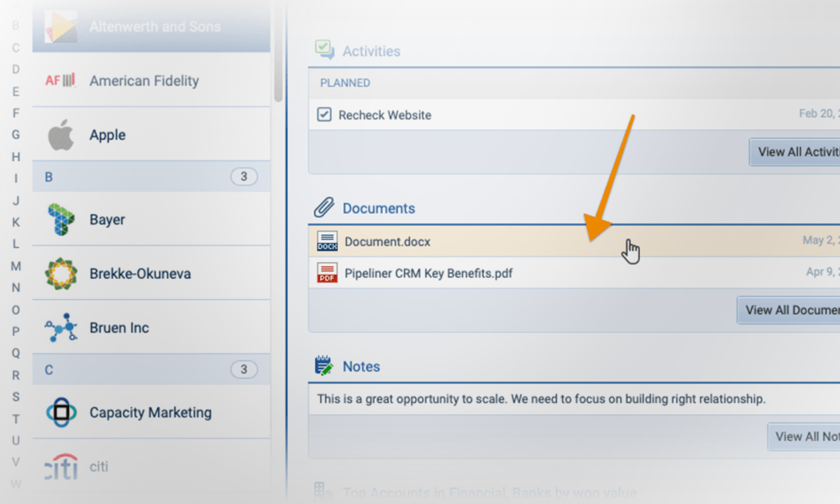Click the Notes section icon

click(x=324, y=366)
